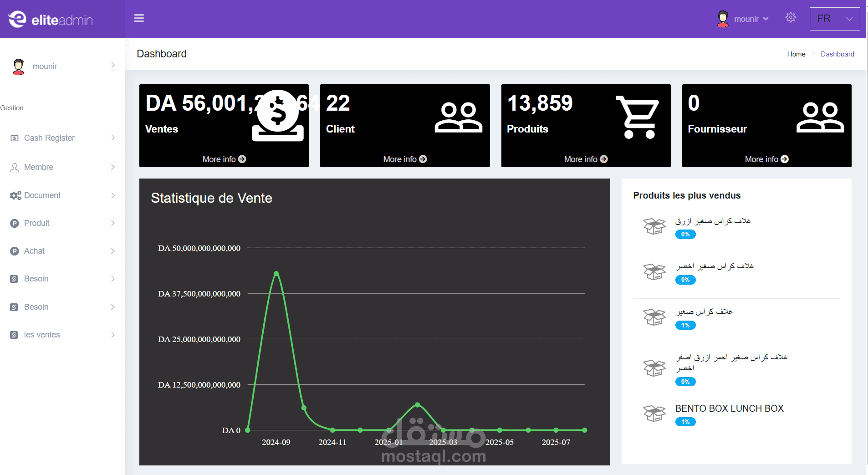Click the Achat sidebar icon
The width and height of the screenshot is (868, 475).
(x=15, y=251)
